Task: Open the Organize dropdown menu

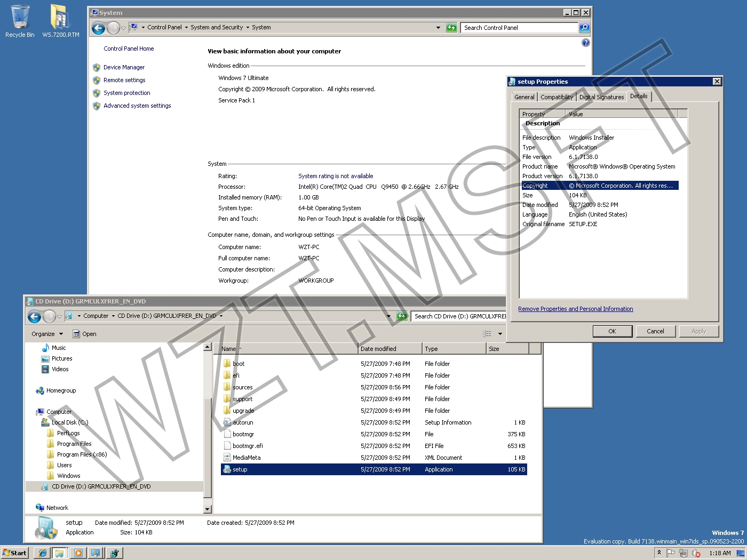Action: (47, 334)
